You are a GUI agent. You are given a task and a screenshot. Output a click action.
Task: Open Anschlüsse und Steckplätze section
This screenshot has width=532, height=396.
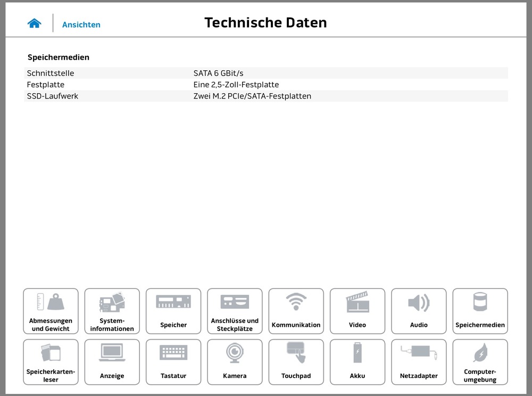pyautogui.click(x=235, y=311)
